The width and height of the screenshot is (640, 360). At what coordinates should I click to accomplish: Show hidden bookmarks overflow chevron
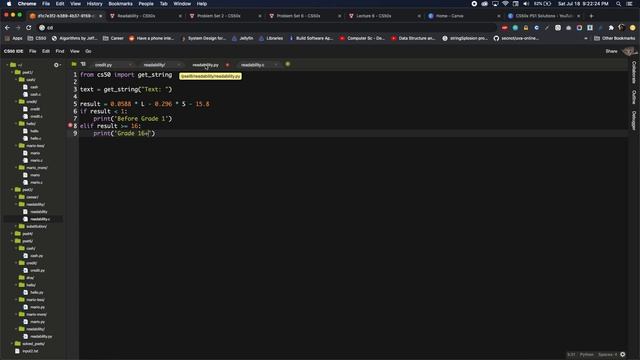586,38
